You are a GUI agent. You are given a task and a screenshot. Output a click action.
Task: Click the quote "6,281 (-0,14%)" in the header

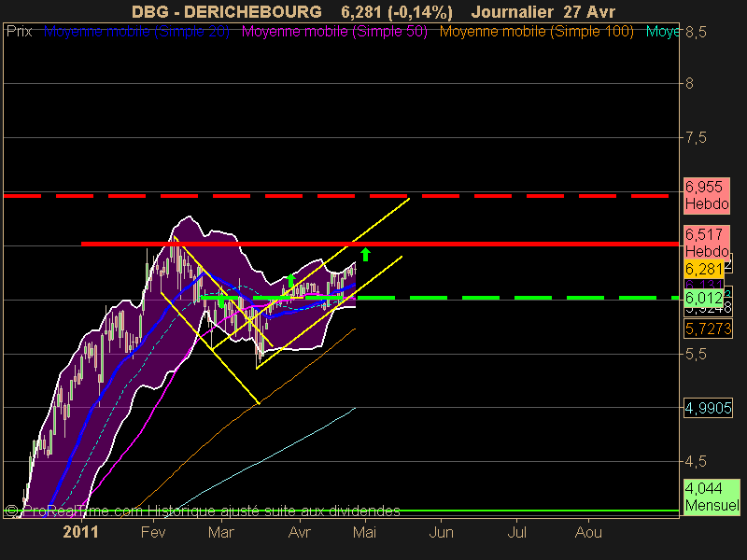pyautogui.click(x=397, y=11)
